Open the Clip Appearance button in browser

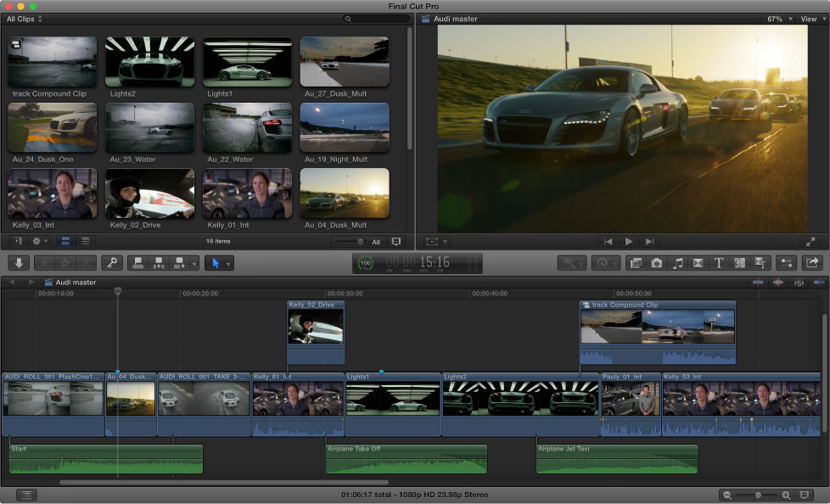pos(395,242)
